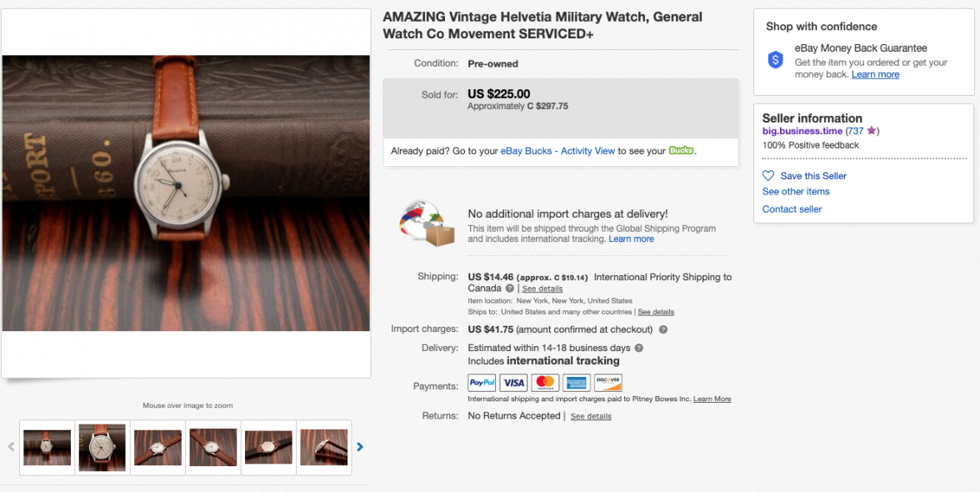Select the second watch thumbnail

pyautogui.click(x=102, y=448)
